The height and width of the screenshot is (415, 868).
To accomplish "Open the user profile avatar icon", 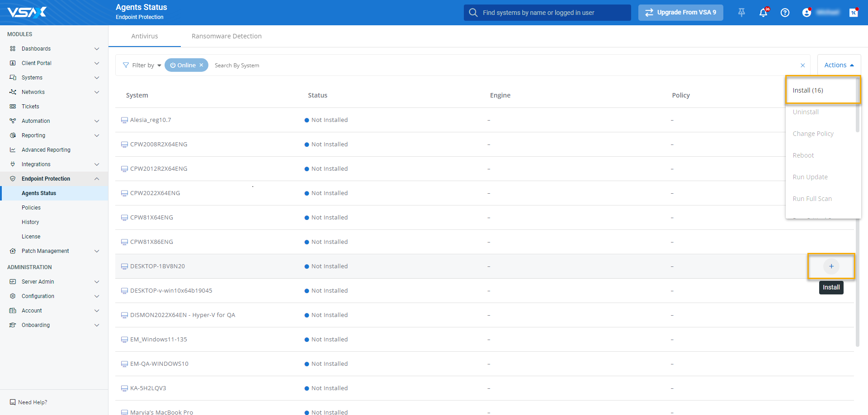I will tap(807, 13).
